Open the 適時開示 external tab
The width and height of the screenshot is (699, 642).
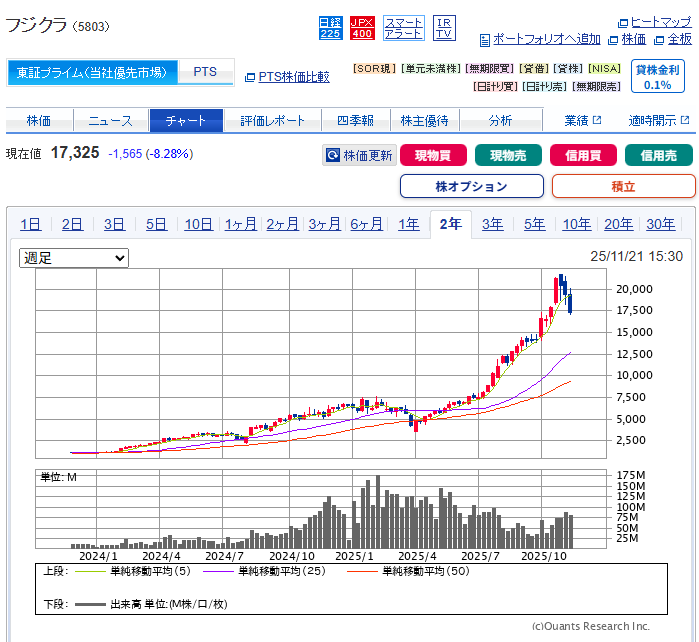coord(658,120)
